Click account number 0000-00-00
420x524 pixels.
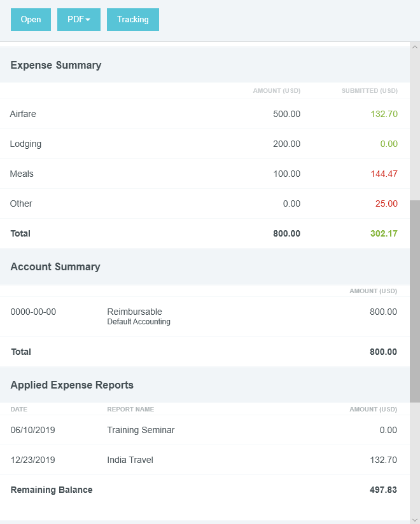[33, 312]
